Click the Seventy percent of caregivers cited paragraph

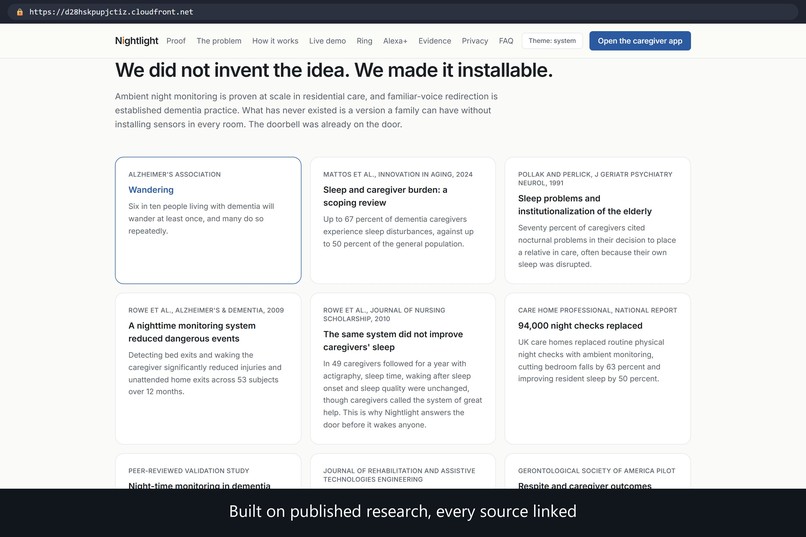click(x=597, y=246)
